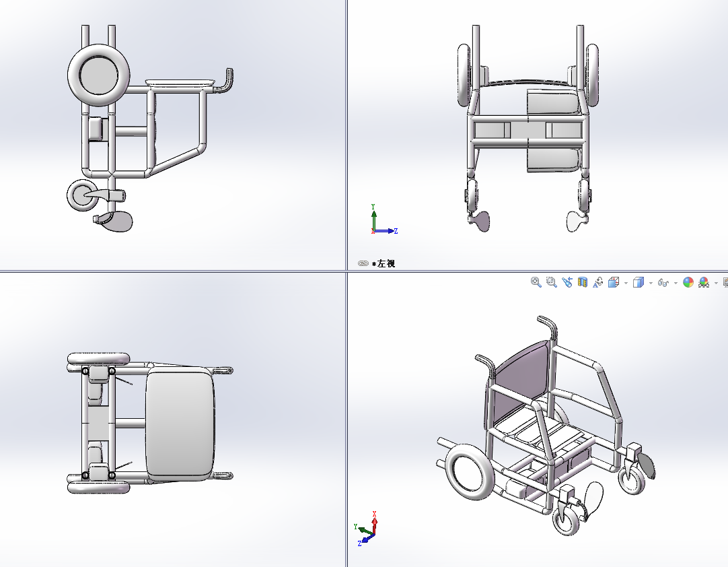Screen dimensions: 728x567
Task: Click the Hide/Show Items glasses icon
Action: point(663,283)
